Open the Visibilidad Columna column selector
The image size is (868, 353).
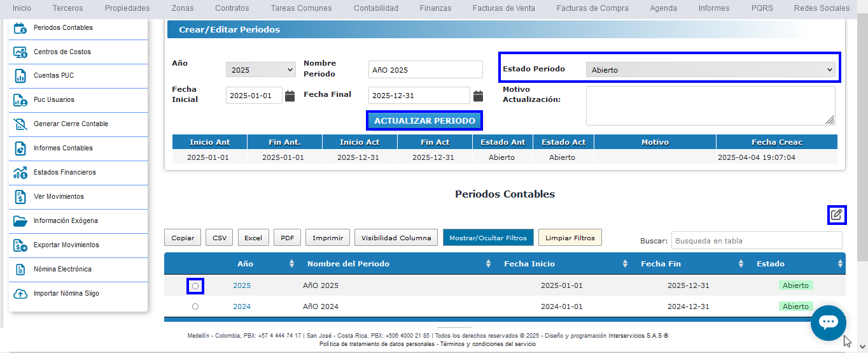point(396,238)
